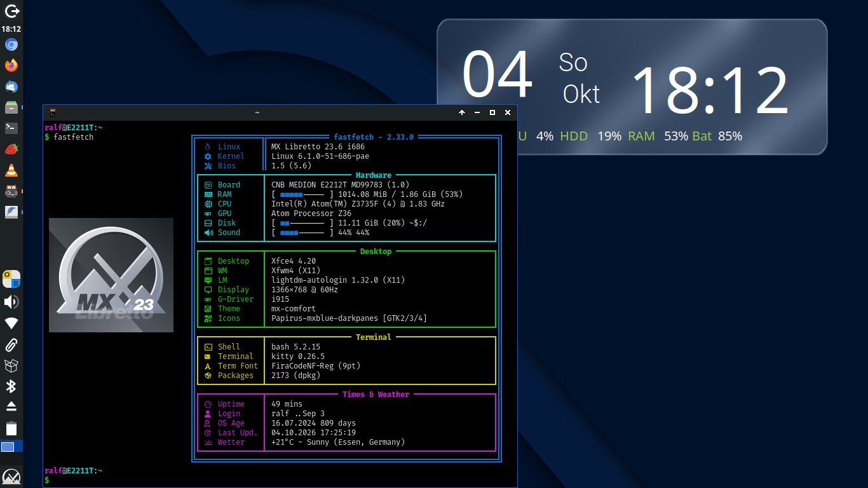Viewport: 868px width, 488px height.
Task: Open the volume control tray icon
Action: point(11,302)
